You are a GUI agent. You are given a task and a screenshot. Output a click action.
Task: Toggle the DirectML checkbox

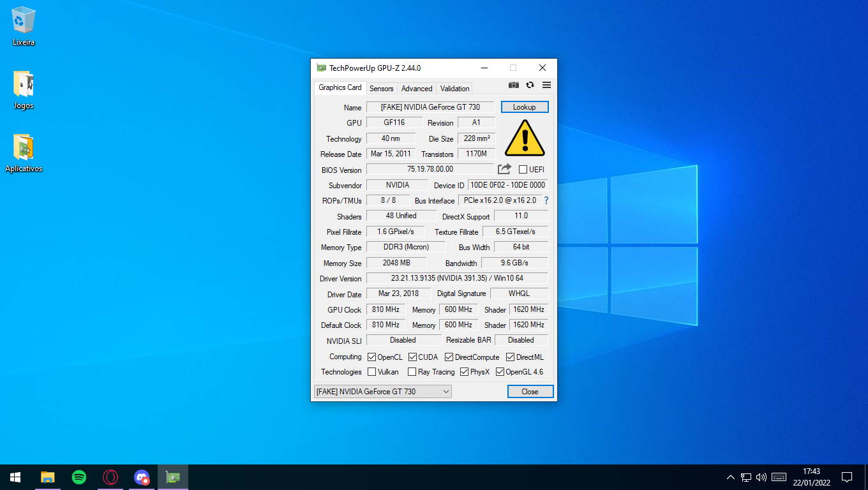tap(510, 357)
